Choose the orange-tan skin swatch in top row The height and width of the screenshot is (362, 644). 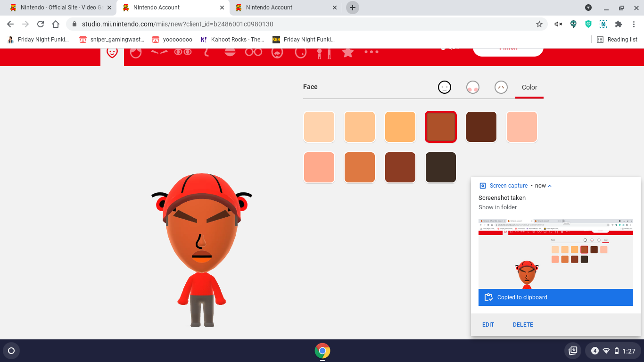click(400, 127)
